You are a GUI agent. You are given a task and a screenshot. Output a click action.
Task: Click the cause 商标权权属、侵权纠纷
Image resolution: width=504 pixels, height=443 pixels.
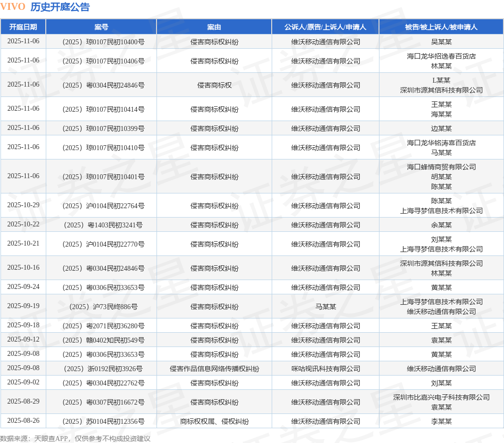tap(215, 421)
